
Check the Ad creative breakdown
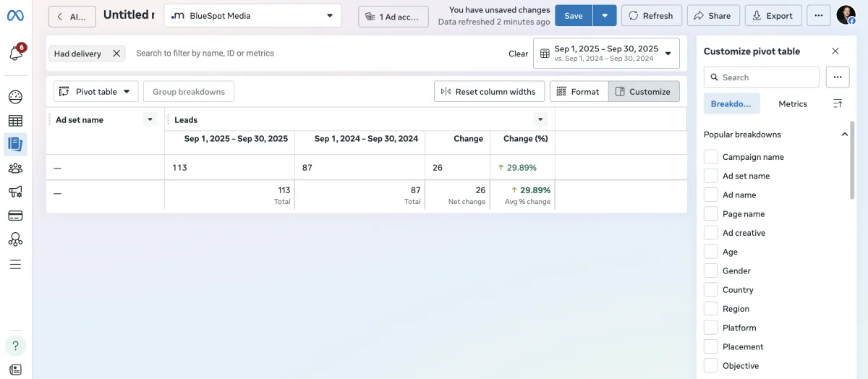(711, 233)
